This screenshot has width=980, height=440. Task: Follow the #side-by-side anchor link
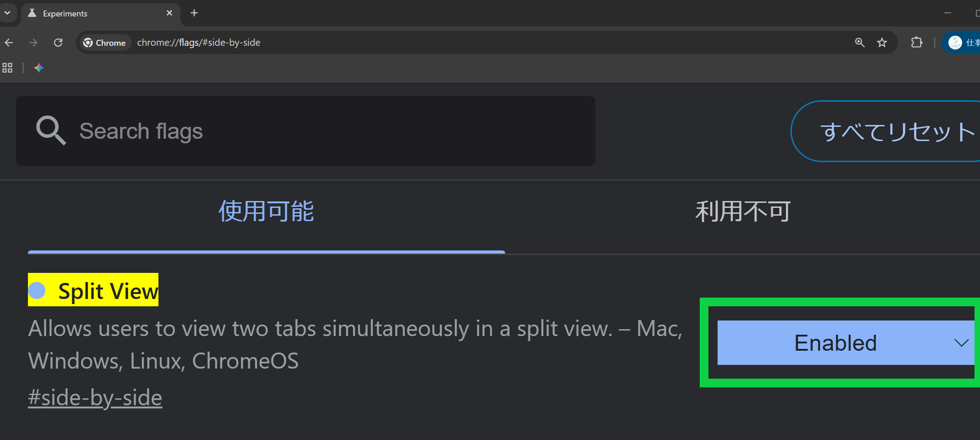click(95, 397)
